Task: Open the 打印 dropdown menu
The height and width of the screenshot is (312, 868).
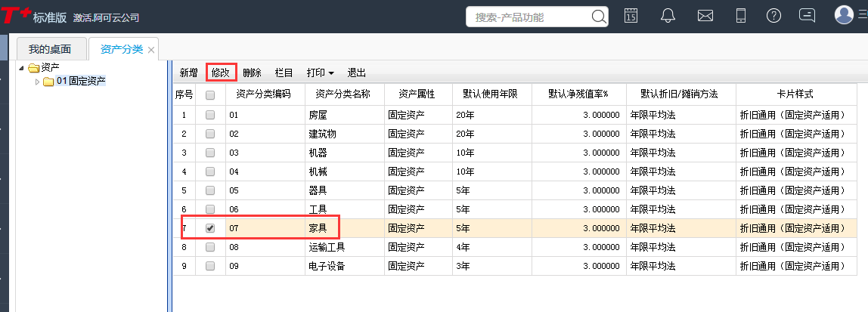Action: (320, 73)
